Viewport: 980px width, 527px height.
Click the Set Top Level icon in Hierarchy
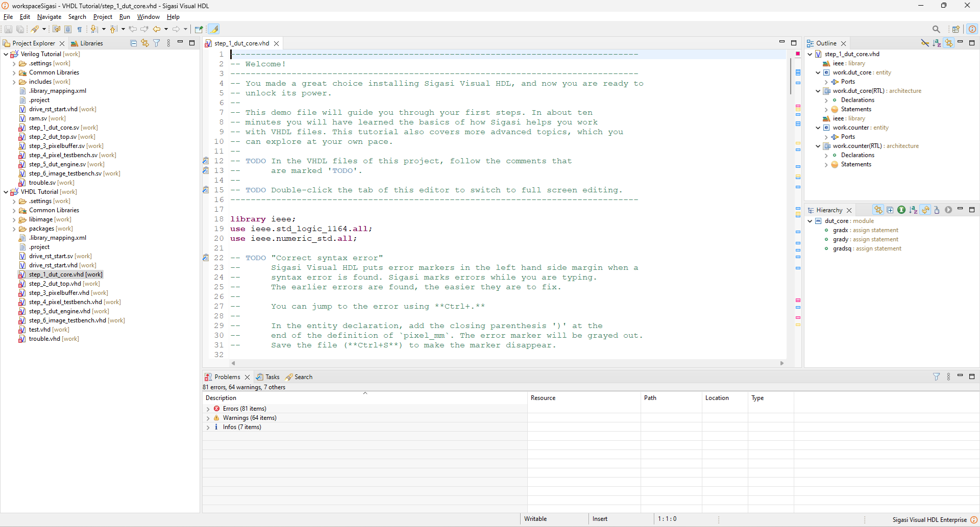coord(937,210)
